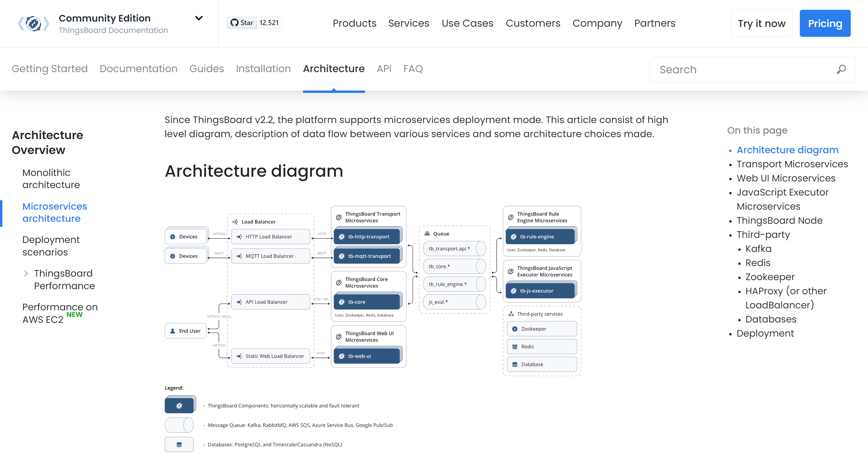Image resolution: width=868 pixels, height=460 pixels.
Task: Open Monolithic architecture sidebar page
Action: pos(51,179)
